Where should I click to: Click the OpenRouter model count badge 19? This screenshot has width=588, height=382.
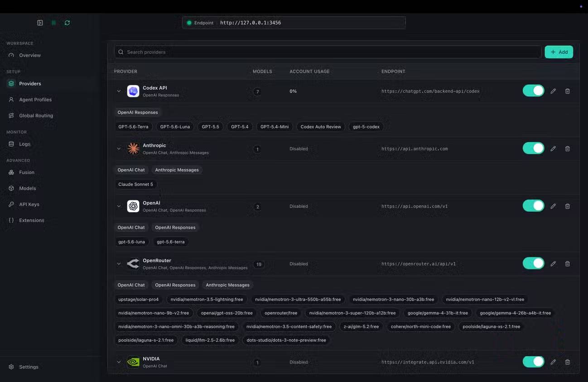click(x=259, y=264)
